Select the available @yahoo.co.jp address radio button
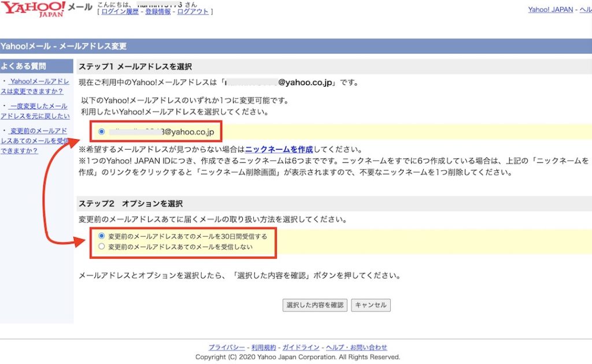This screenshot has width=592, height=364. (x=102, y=132)
